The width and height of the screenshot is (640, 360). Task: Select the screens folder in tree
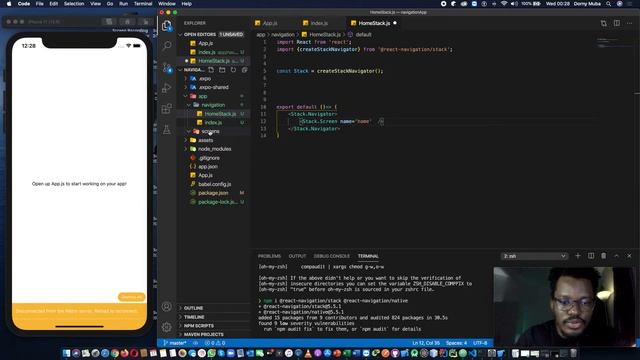click(x=210, y=131)
